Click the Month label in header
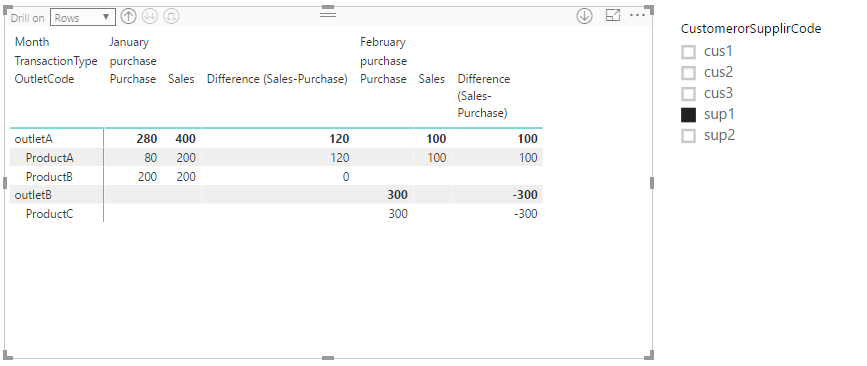This screenshot has height=366, width=867. [32, 42]
